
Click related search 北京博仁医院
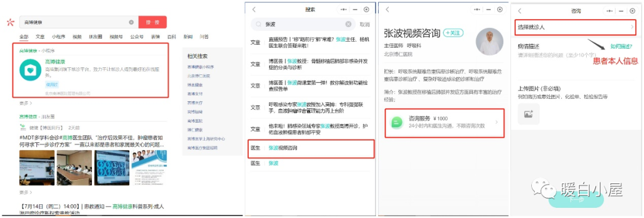[199, 76]
